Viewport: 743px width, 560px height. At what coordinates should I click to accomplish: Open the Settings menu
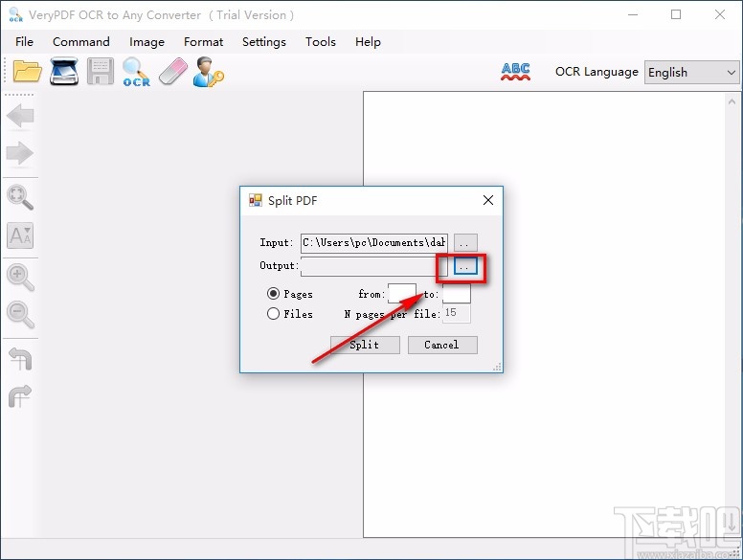[264, 42]
